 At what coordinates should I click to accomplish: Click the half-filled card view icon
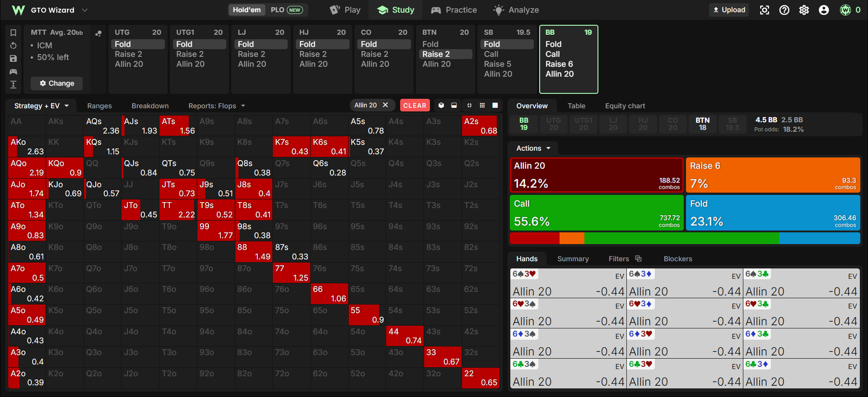point(454,106)
